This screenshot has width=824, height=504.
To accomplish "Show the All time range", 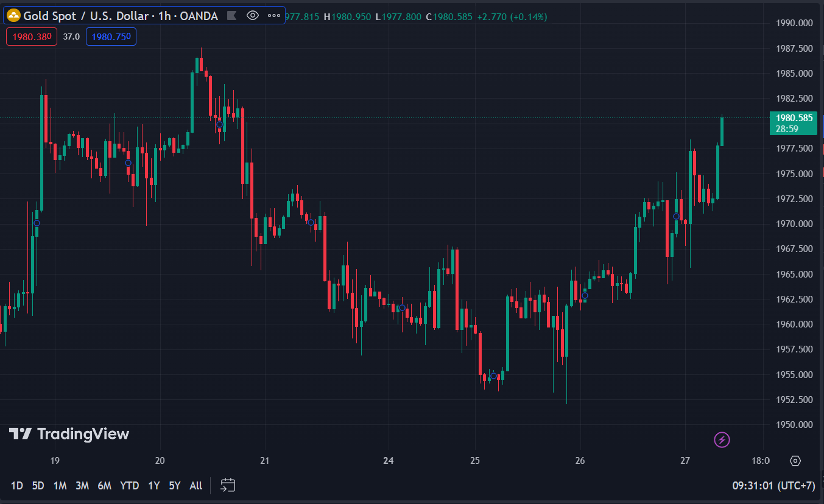I will [x=195, y=486].
